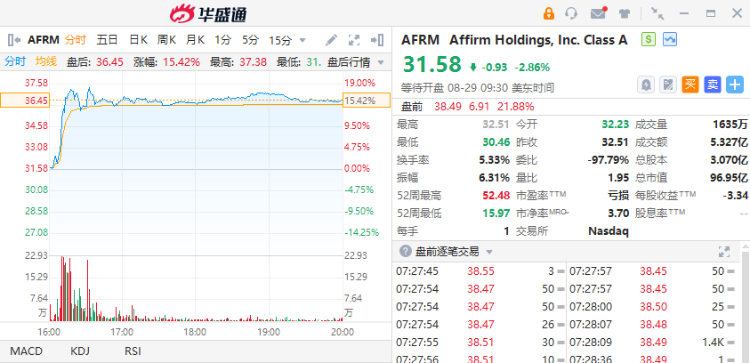
Task: Click the green dollar badge next to Affirm
Action: pyautogui.click(x=648, y=39)
